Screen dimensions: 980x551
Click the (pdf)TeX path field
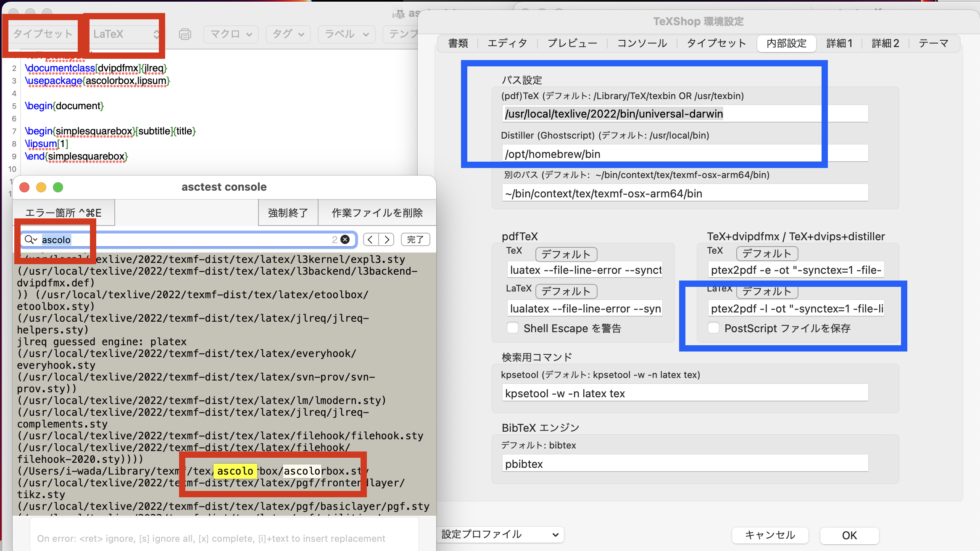[685, 114]
